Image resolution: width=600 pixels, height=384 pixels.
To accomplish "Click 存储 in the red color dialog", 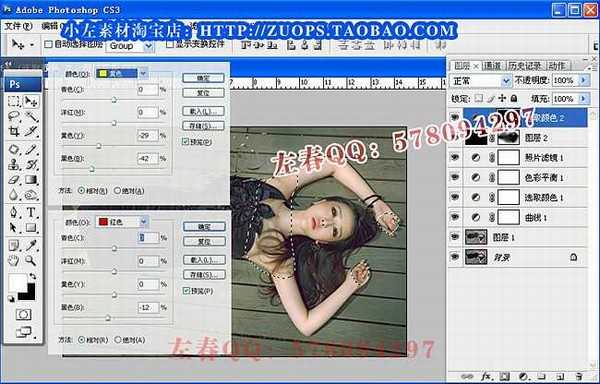I will tap(204, 275).
